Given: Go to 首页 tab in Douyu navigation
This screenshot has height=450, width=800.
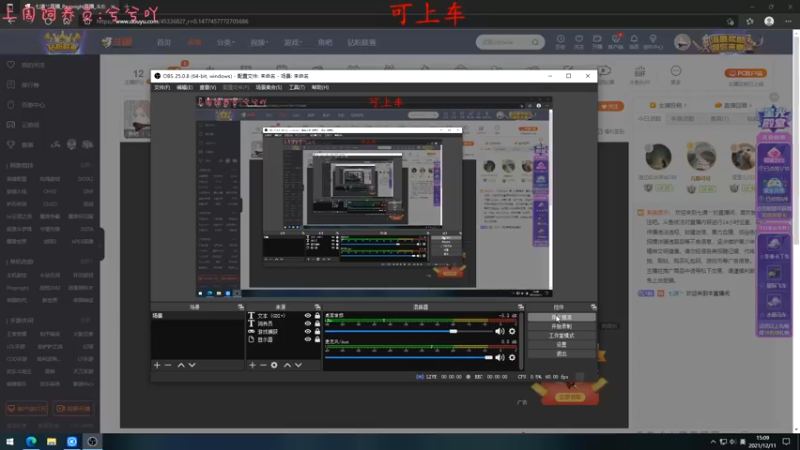Looking at the screenshot, I should [x=164, y=42].
